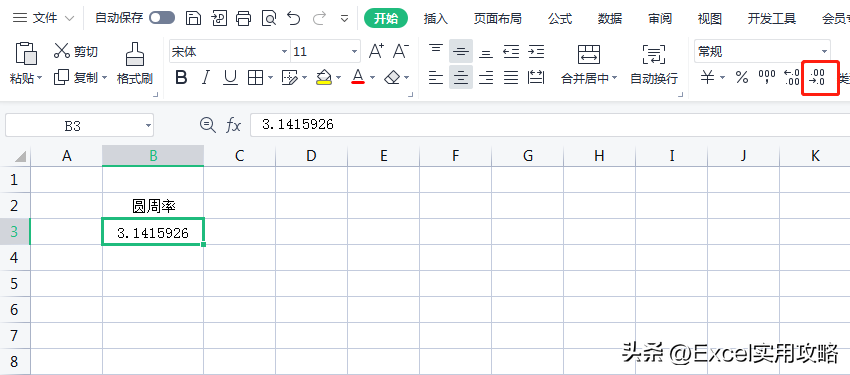Image resolution: width=850 pixels, height=375 pixels.
Task: Increase indent icon
Action: (x=536, y=51)
